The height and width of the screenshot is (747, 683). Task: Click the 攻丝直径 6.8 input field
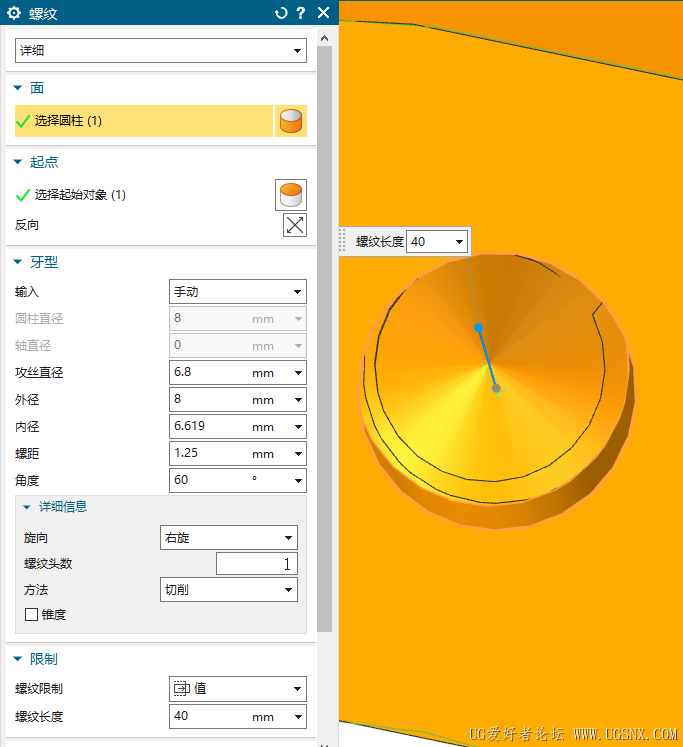(210, 372)
